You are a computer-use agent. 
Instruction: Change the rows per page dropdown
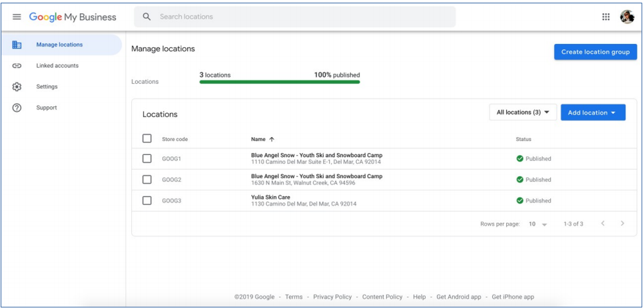pos(537,224)
